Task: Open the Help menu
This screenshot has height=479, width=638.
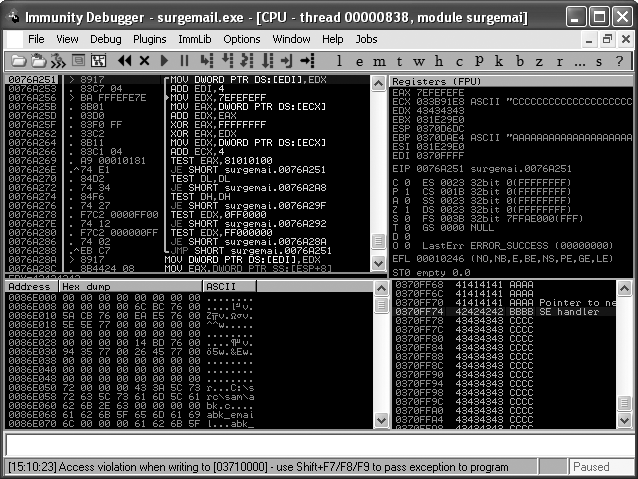Action: coord(333,39)
